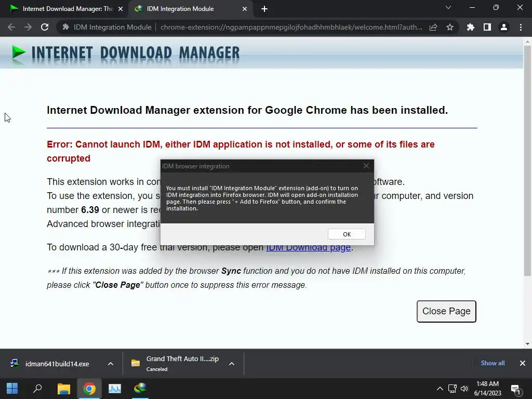Open network status tray icon

pos(453,389)
